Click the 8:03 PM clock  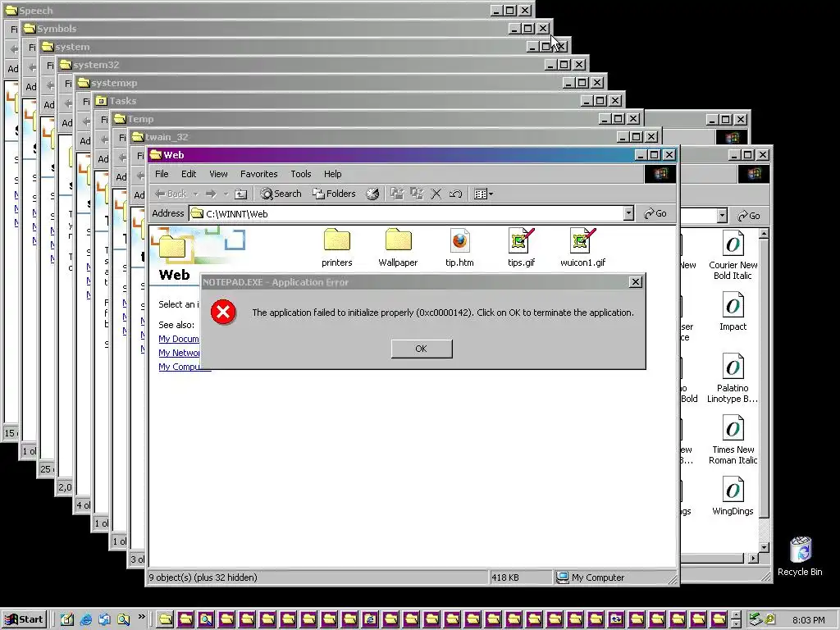point(808,620)
